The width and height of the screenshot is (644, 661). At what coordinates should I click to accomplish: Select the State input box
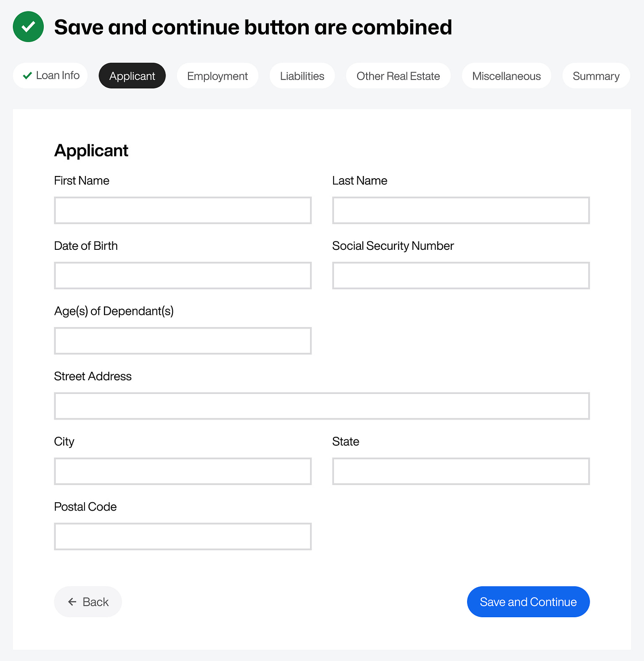click(x=461, y=471)
